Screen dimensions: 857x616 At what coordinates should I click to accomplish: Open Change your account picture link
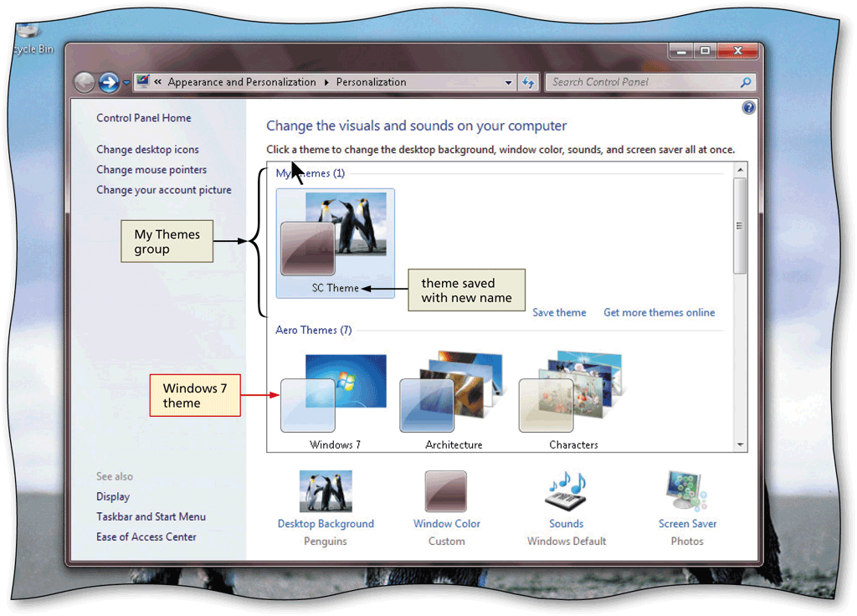(164, 190)
